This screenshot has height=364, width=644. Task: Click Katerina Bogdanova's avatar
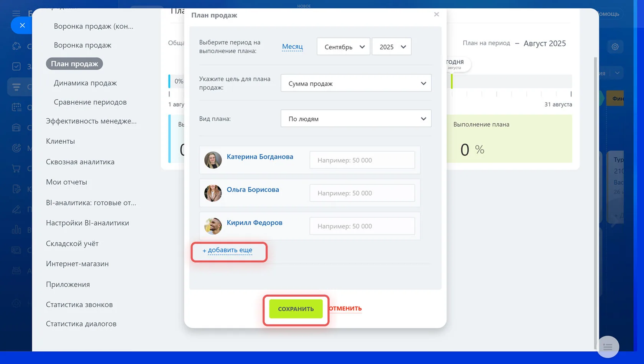pyautogui.click(x=213, y=160)
